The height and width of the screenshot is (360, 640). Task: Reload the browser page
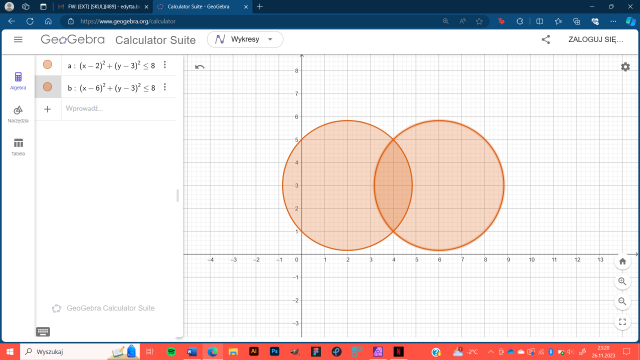coord(30,21)
